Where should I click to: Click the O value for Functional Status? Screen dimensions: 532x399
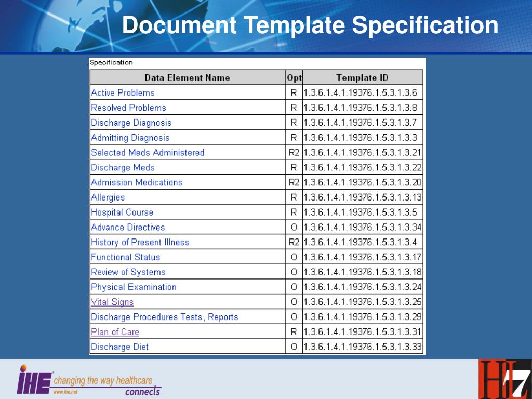tap(294, 257)
